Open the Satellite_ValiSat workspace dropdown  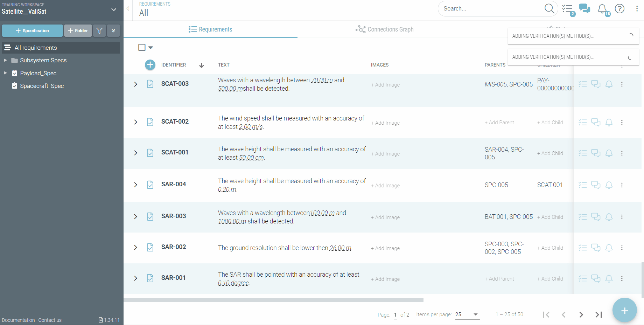(x=113, y=9)
